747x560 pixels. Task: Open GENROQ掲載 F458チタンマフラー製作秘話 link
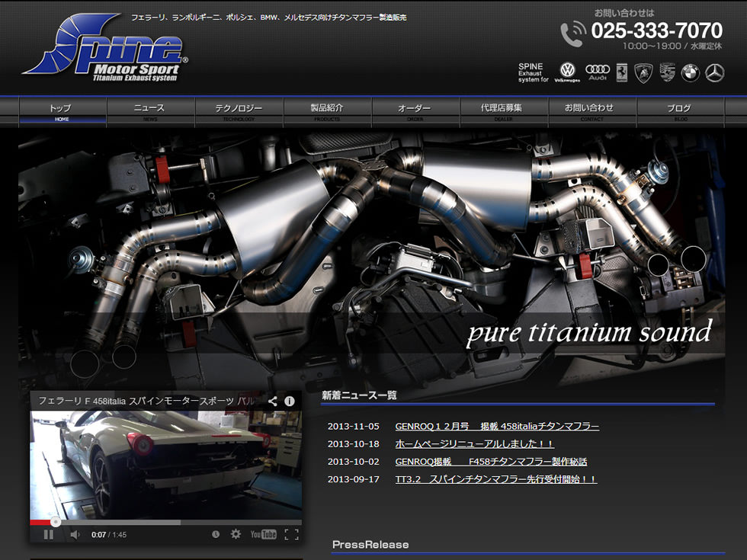(491, 462)
